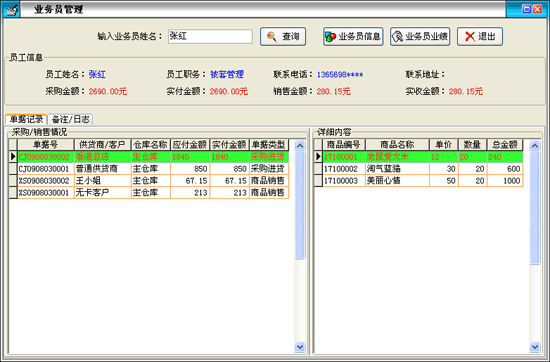Click the 实付金额 column header

[229, 145]
